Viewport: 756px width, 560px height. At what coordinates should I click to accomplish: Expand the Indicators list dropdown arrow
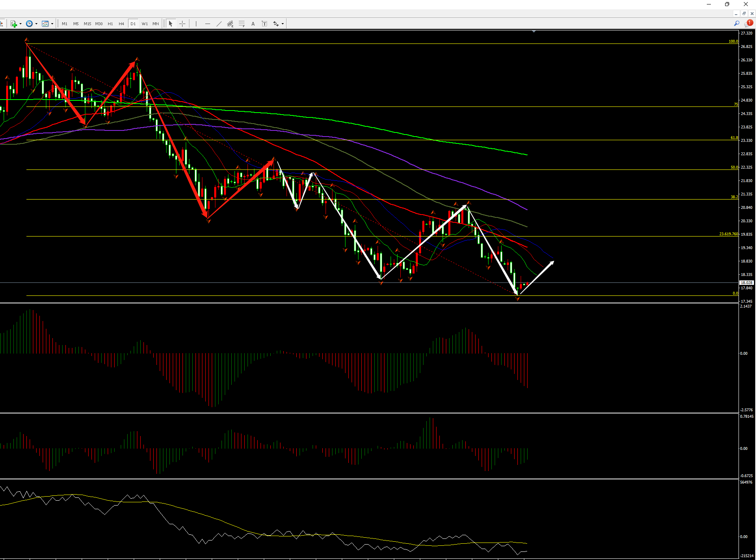20,24
